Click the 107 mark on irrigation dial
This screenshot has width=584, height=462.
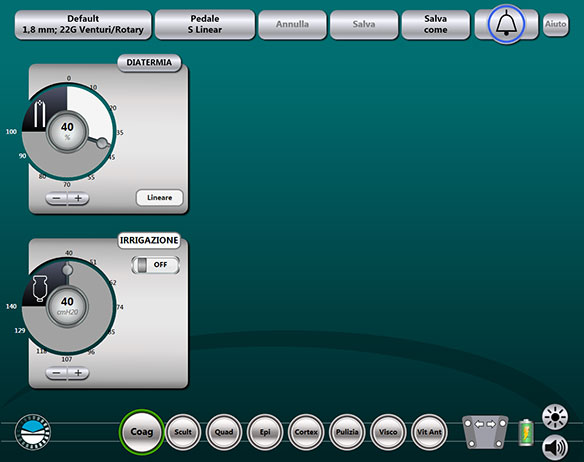coord(67,359)
